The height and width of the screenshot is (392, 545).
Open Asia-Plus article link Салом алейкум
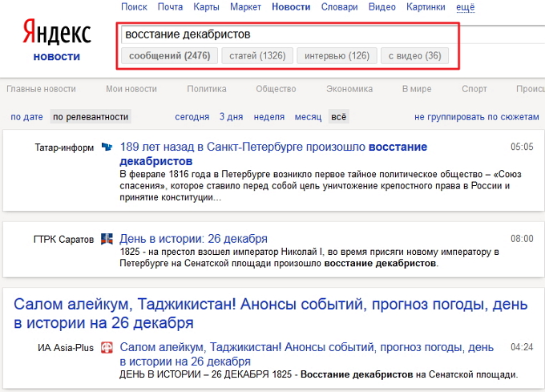pyautogui.click(x=306, y=354)
